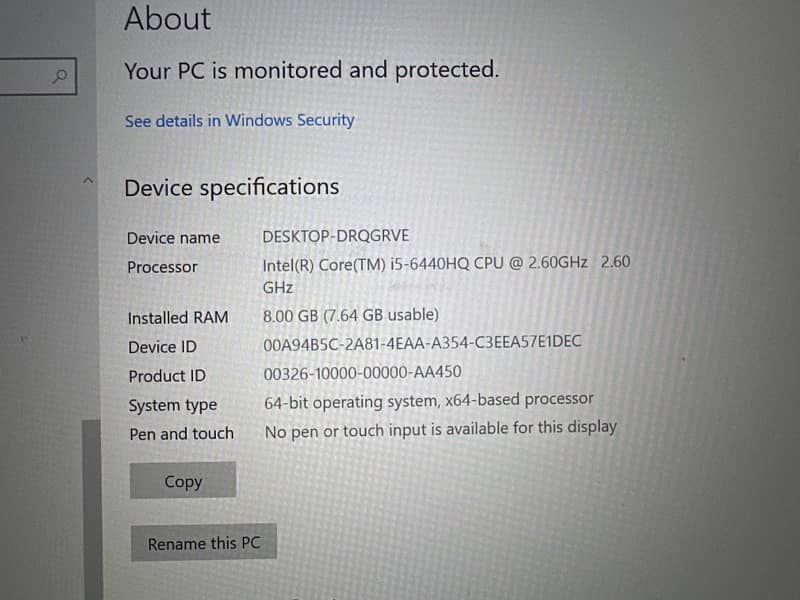Click the 8.00 GB installed RAM value
The width and height of the screenshot is (800, 600).
350,315
